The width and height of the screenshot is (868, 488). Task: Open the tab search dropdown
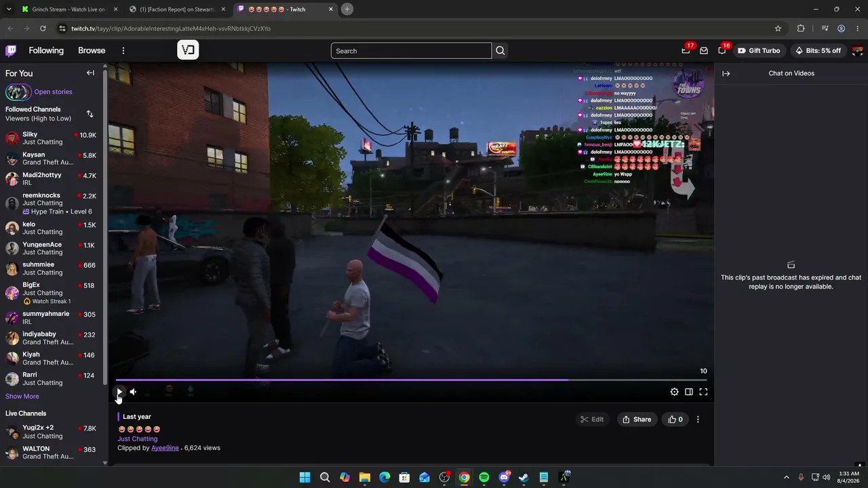[x=8, y=9]
